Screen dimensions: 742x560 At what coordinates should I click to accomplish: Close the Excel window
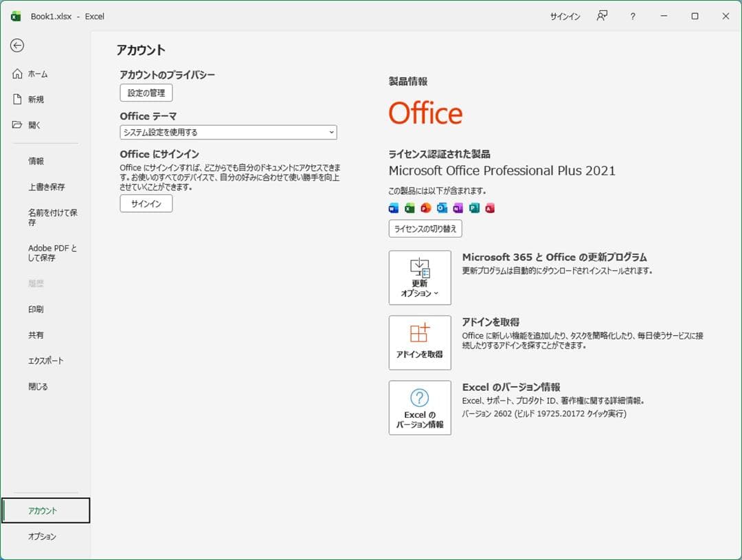coord(726,16)
